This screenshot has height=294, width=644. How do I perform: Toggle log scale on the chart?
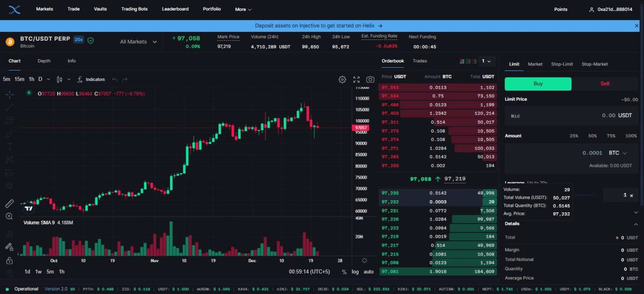point(355,272)
